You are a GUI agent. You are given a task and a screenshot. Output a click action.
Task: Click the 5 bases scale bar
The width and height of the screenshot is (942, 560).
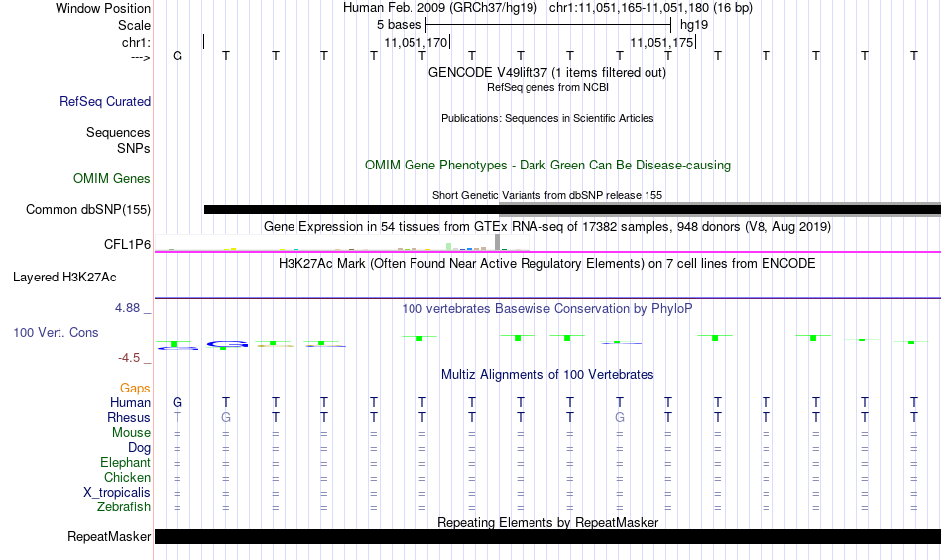[x=548, y=25]
